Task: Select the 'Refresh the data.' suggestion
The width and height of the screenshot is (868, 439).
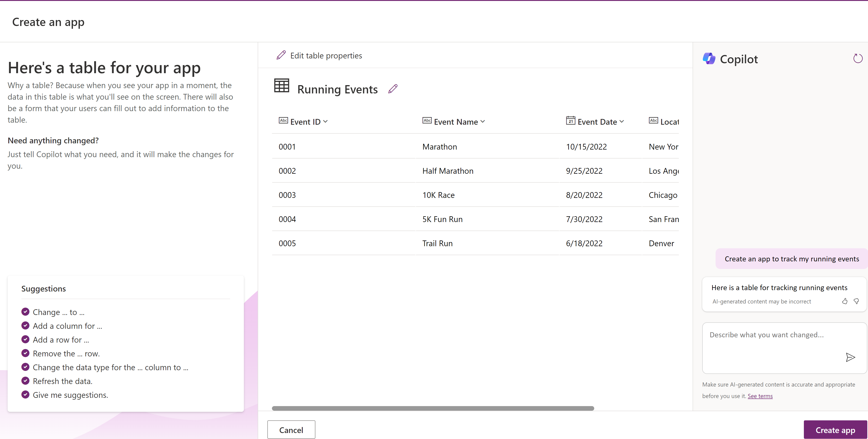Action: [x=62, y=381]
